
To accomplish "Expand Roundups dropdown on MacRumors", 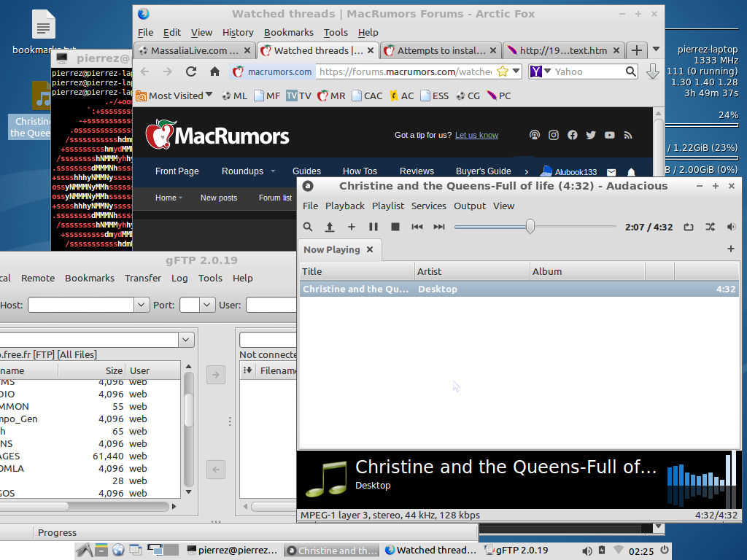I will click(273, 171).
